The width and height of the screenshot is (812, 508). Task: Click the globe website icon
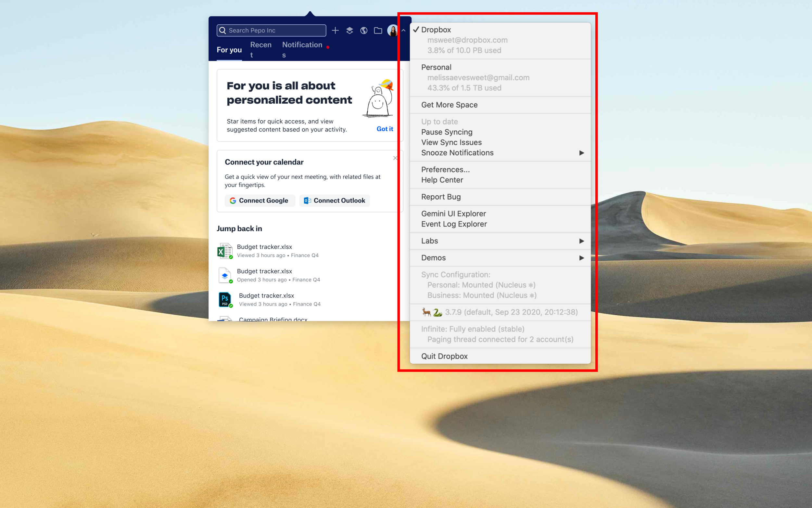[363, 31]
